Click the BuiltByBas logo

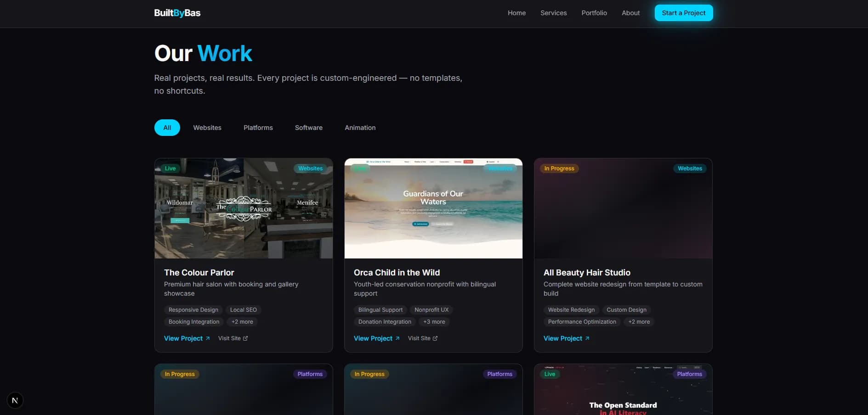pos(177,13)
